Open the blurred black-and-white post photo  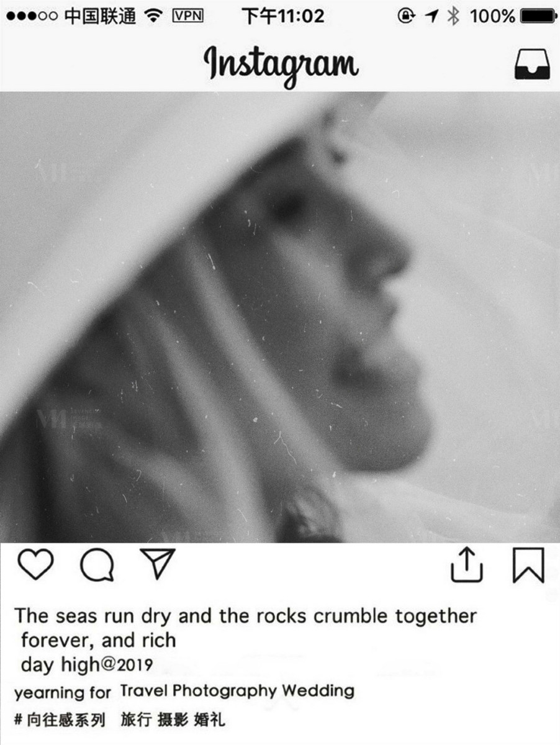tap(280, 317)
